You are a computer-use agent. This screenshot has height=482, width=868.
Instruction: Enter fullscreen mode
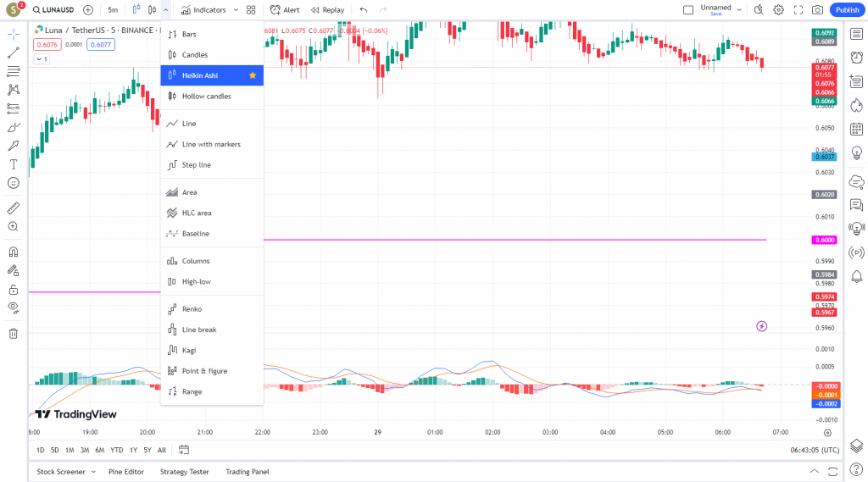[798, 10]
